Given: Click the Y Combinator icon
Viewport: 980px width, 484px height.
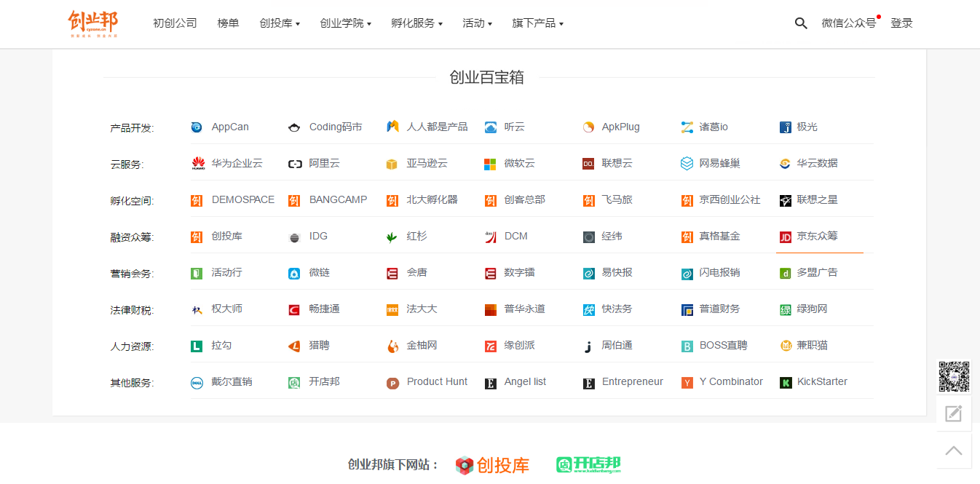Looking at the screenshot, I should [687, 383].
